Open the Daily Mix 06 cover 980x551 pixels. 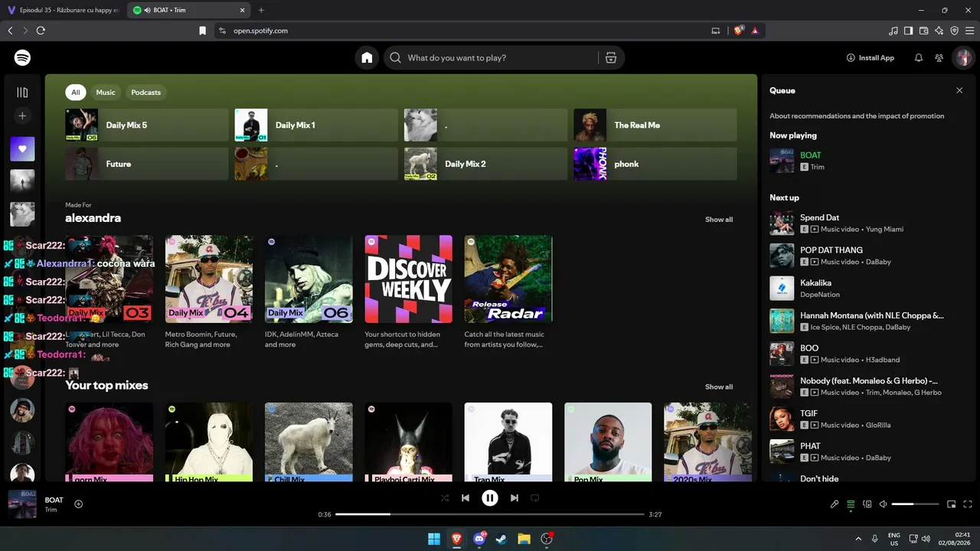(x=309, y=279)
